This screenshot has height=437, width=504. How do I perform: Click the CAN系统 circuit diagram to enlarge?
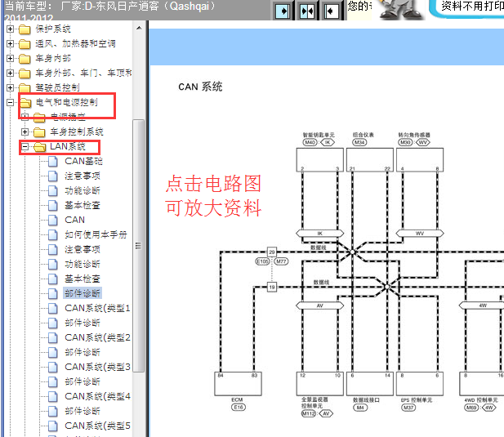tap(359, 274)
